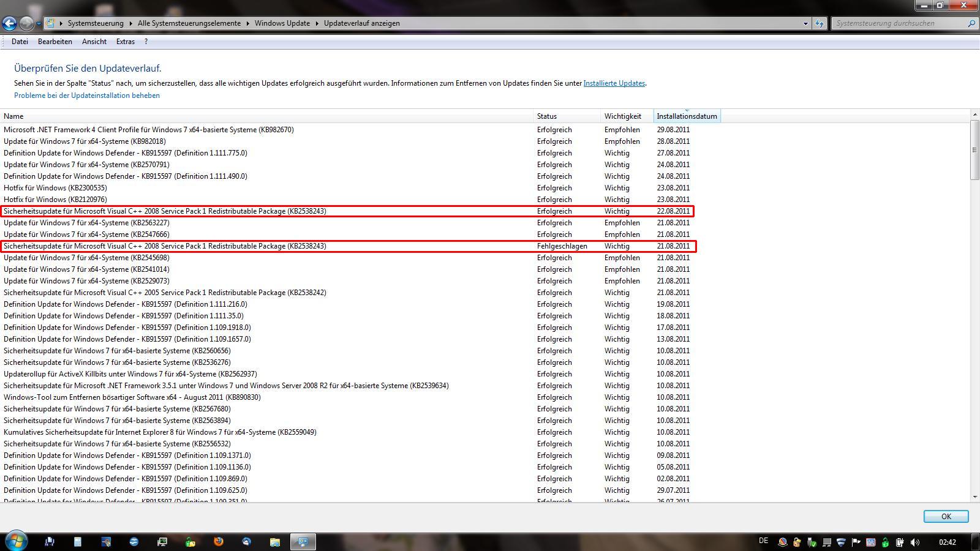Click the power plug battery tray icon
Viewport: 980px width, 551px height.
(900, 542)
